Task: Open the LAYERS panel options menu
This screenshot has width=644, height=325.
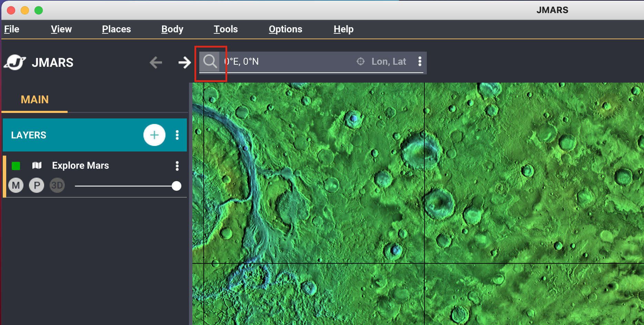Action: click(x=177, y=135)
